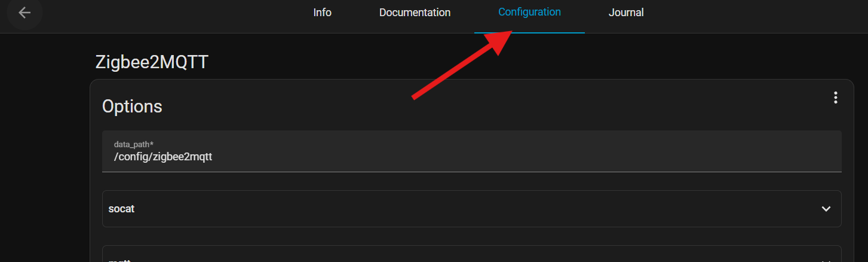Image resolution: width=868 pixels, height=262 pixels.
Task: Switch to the Info tab
Action: (x=322, y=13)
